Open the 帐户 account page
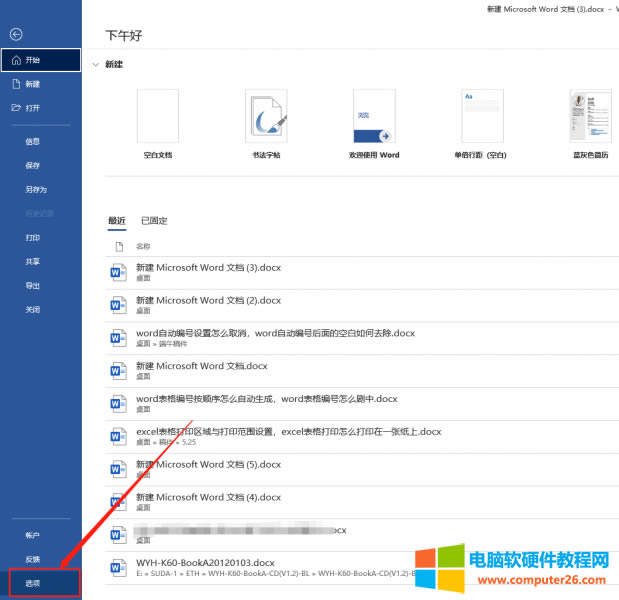The image size is (619, 600). [33, 535]
